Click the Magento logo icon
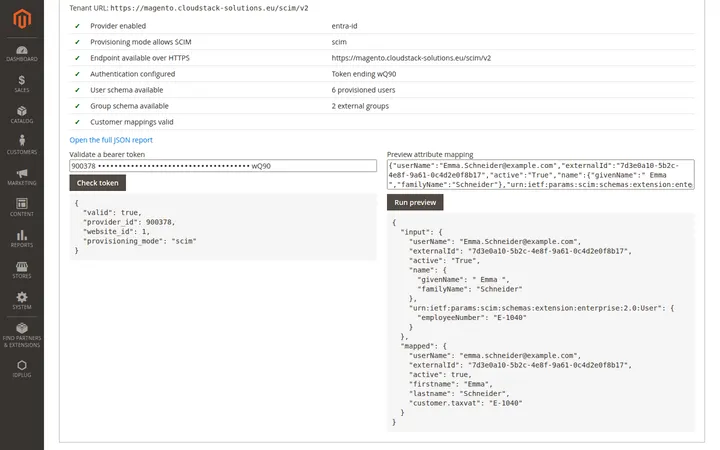Image resolution: width=720 pixels, height=450 pixels. (x=22, y=19)
